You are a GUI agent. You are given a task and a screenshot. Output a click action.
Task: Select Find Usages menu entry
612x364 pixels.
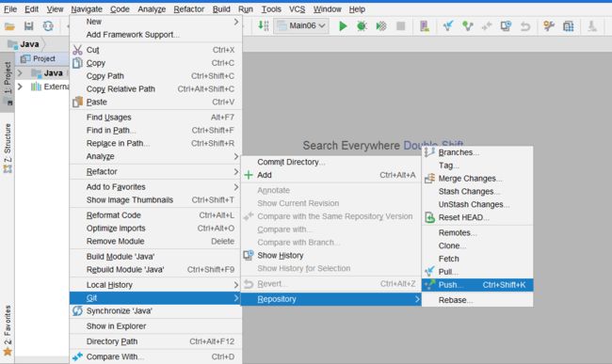click(155, 118)
